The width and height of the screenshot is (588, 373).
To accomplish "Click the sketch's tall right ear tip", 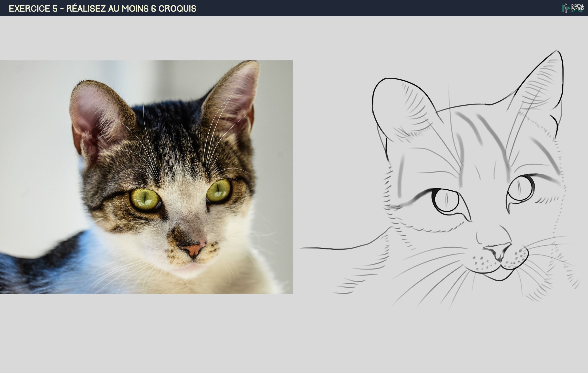I will tap(557, 51).
